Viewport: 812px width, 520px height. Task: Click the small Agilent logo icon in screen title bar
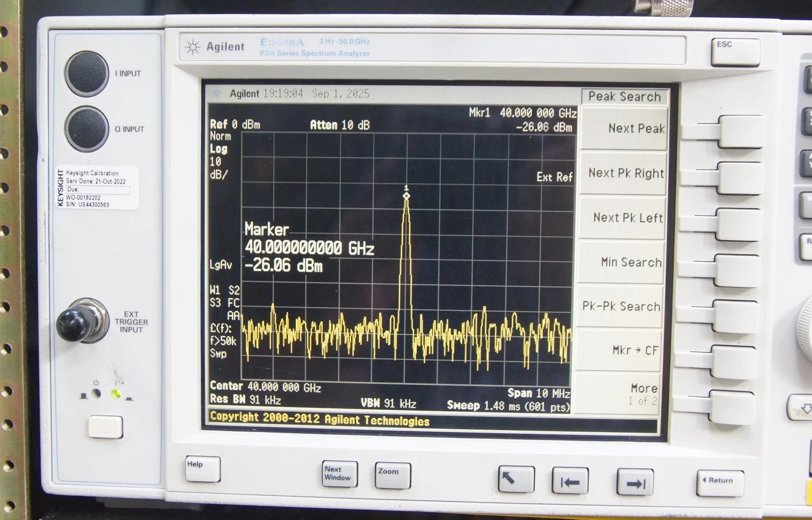[216, 93]
